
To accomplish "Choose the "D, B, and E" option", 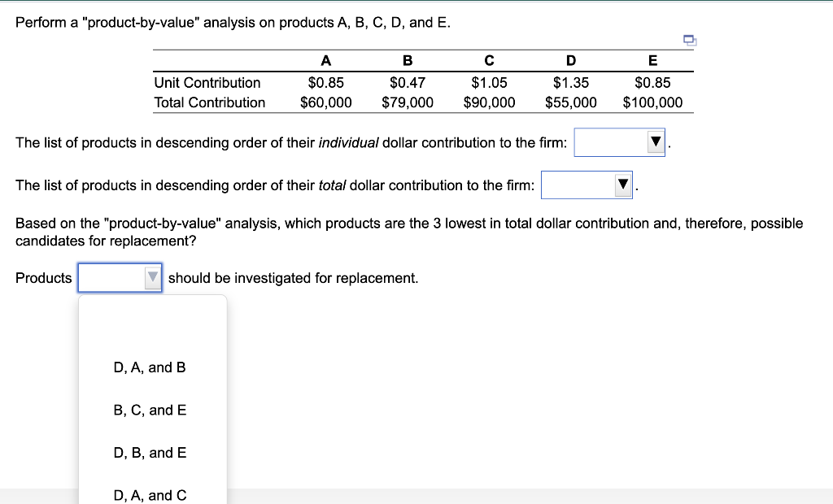I will tap(150, 453).
